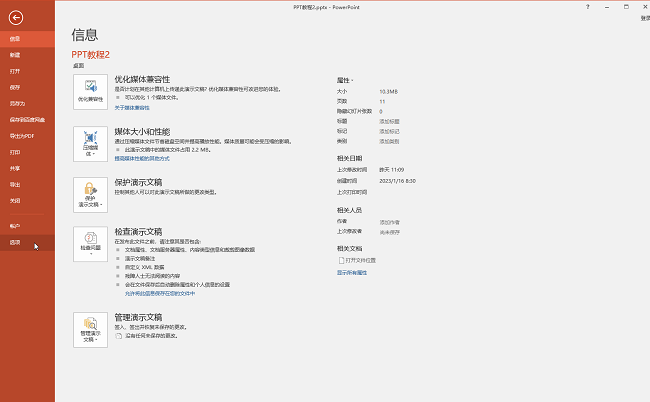Click the back arrow to leave backstage

[16, 17]
